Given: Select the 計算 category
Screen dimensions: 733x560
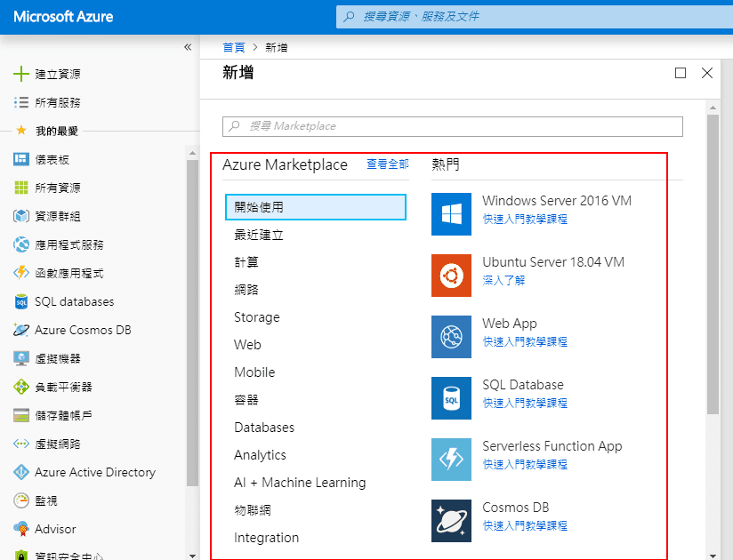Looking at the screenshot, I should pos(246,262).
